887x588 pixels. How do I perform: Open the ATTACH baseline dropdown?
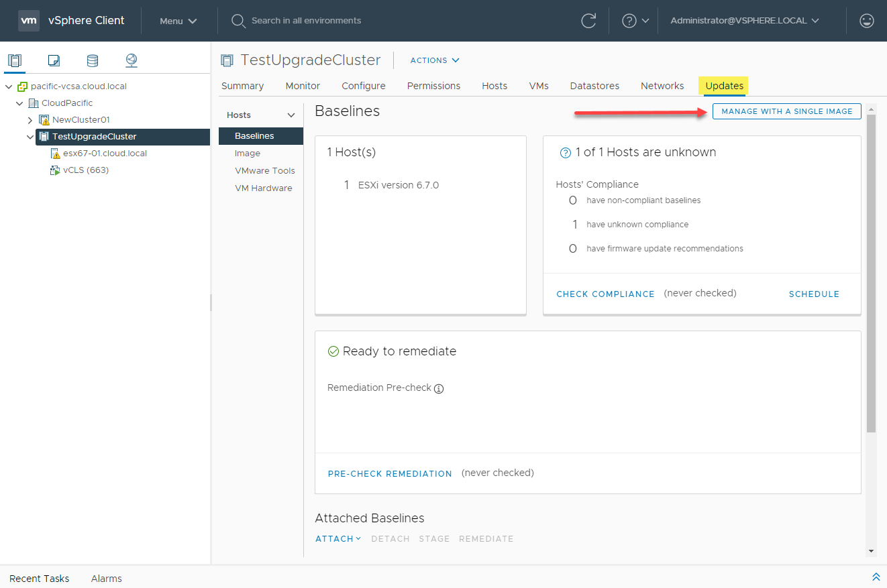[338, 538]
